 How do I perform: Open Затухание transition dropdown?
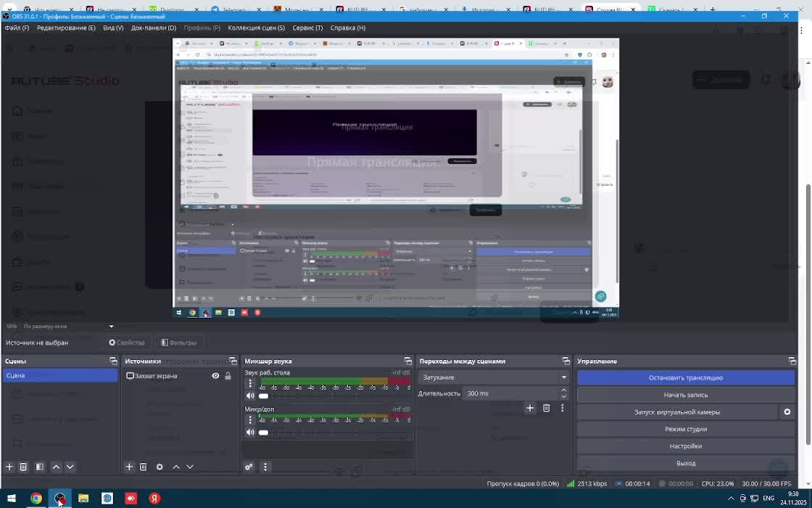494,377
